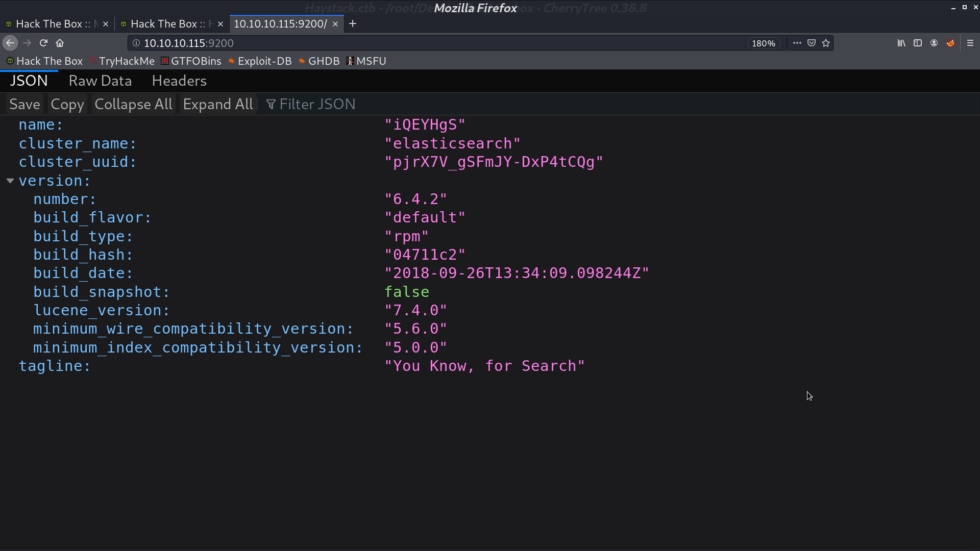The height and width of the screenshot is (551, 980).
Task: Click the "04711c2" build hash value
Action: coord(425,255)
